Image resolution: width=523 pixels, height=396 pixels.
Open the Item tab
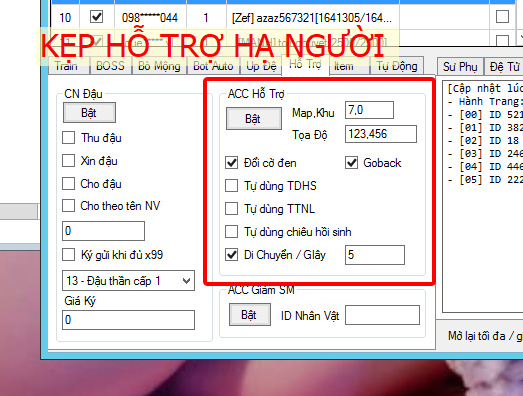[x=349, y=66]
